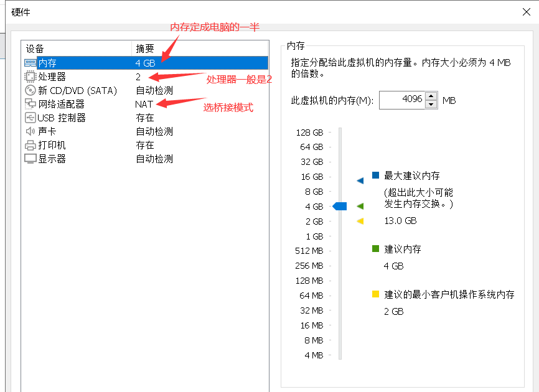The width and height of the screenshot is (539, 392).
Task: Select the 处理器 device row
Action: tap(146, 77)
